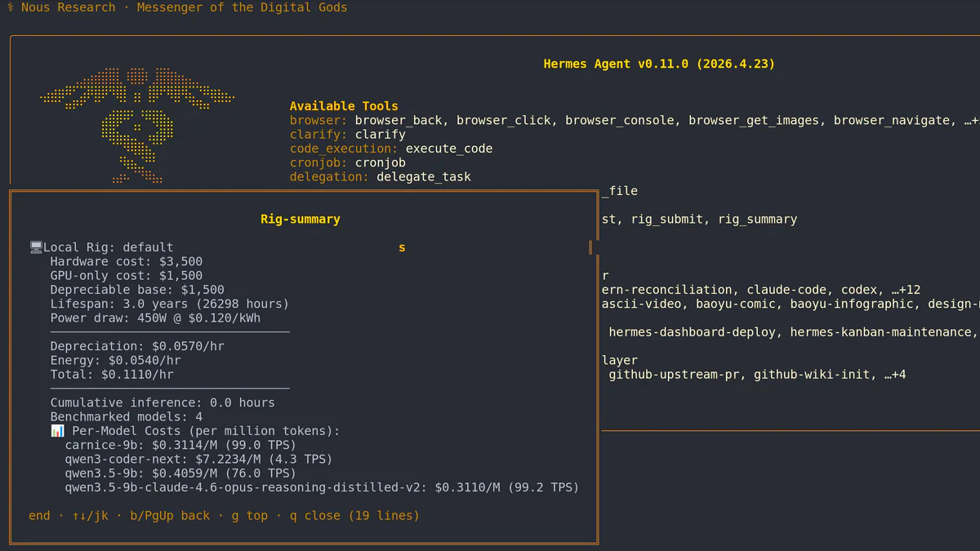Click the Hermes Agent v0.11.0 header
980x551 pixels.
click(x=658, y=63)
